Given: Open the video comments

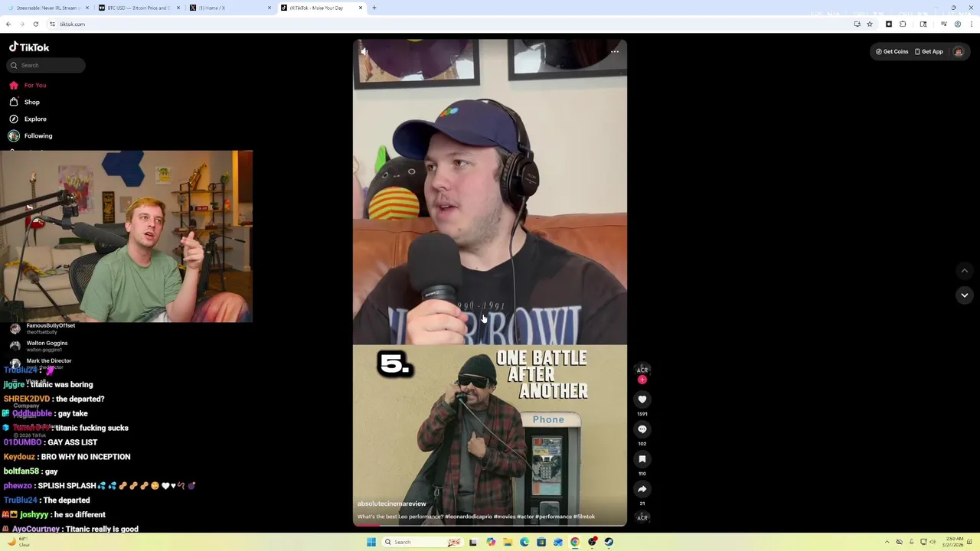Looking at the screenshot, I should click(x=642, y=429).
